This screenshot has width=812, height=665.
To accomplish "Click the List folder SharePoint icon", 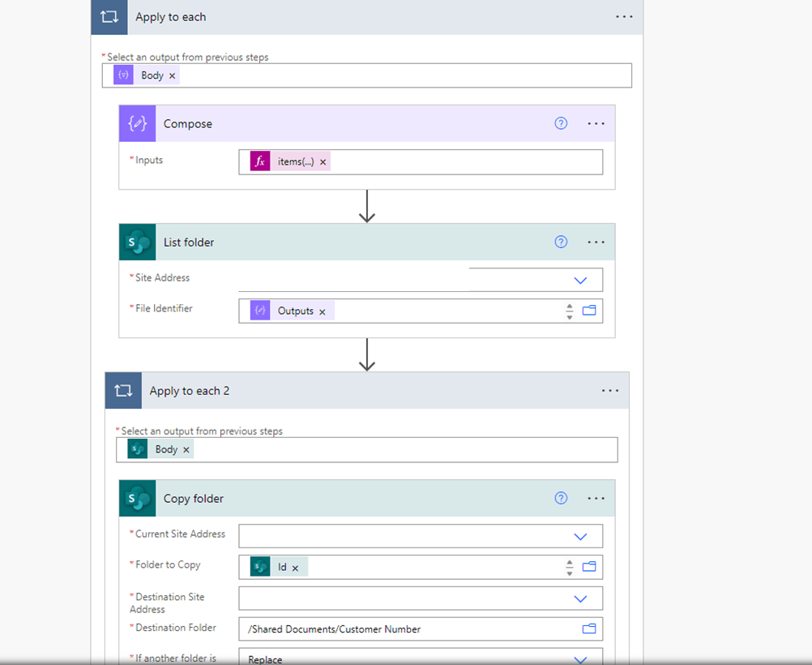I will tap(137, 242).
